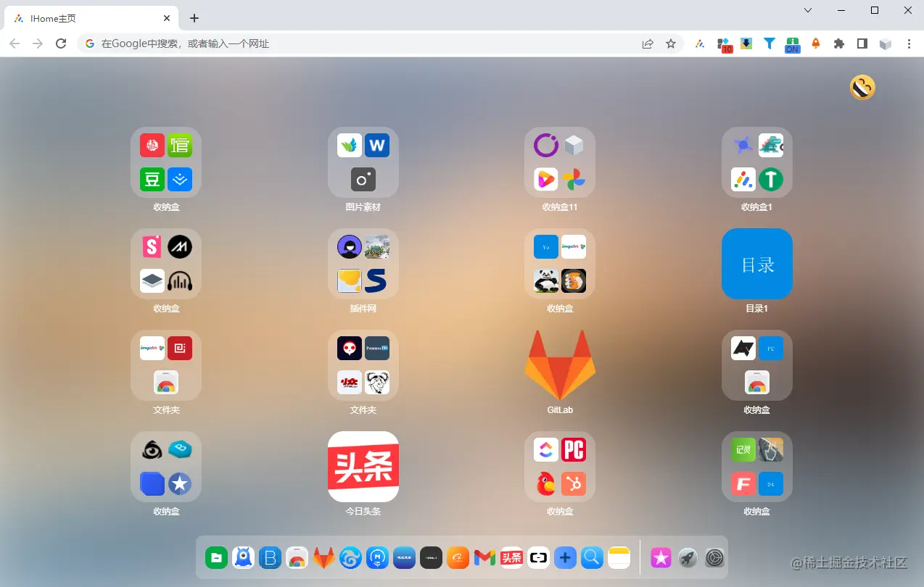
Task: Click the pink F icon in 收纳盒 folder
Action: tap(743, 483)
